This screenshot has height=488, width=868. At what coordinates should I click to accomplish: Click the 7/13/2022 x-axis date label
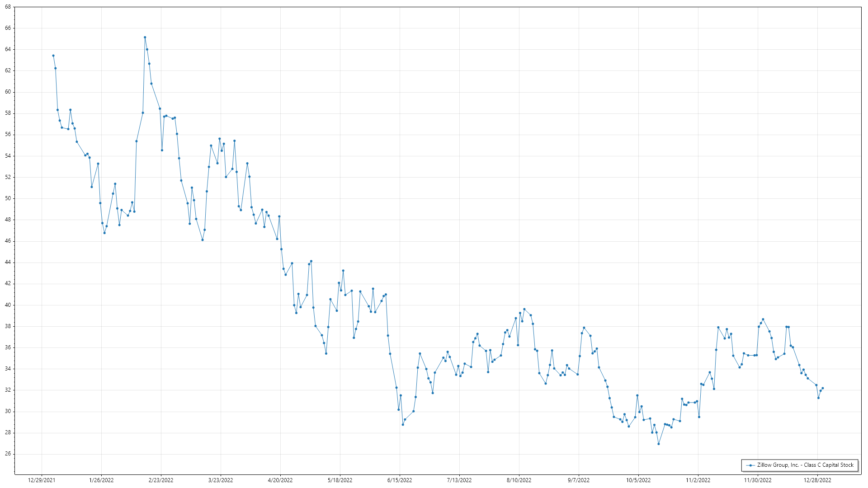click(459, 480)
